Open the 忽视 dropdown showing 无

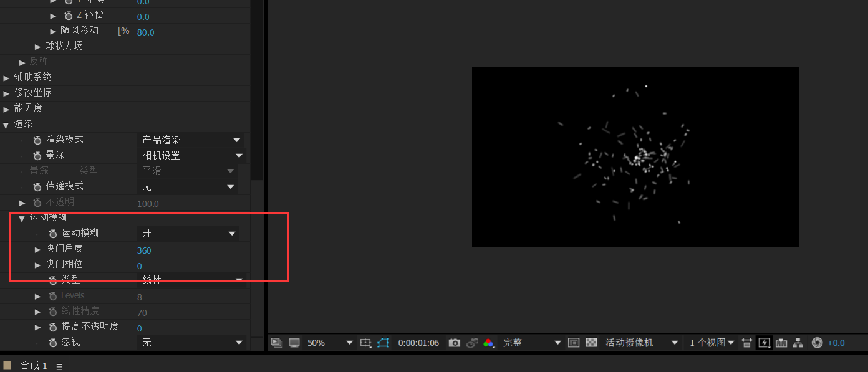point(191,343)
